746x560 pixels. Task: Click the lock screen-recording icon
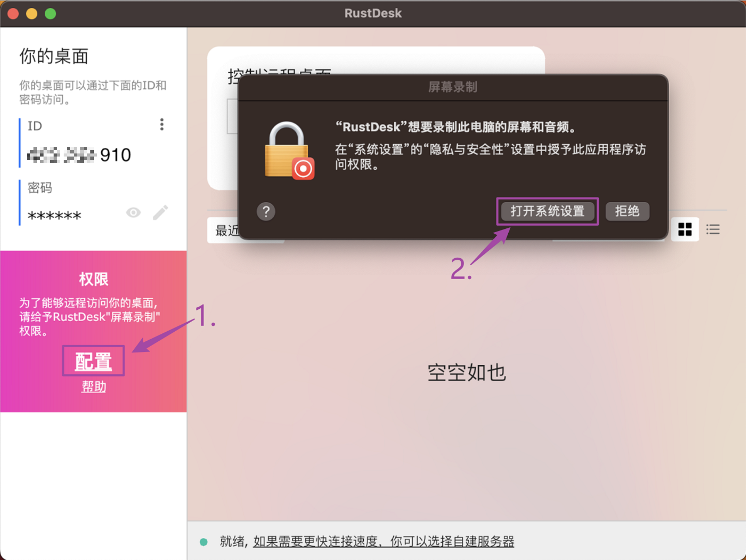[289, 151]
